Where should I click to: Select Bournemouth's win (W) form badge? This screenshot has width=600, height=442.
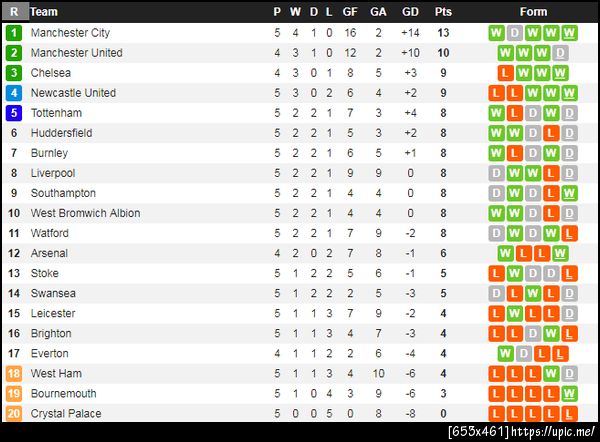click(569, 393)
